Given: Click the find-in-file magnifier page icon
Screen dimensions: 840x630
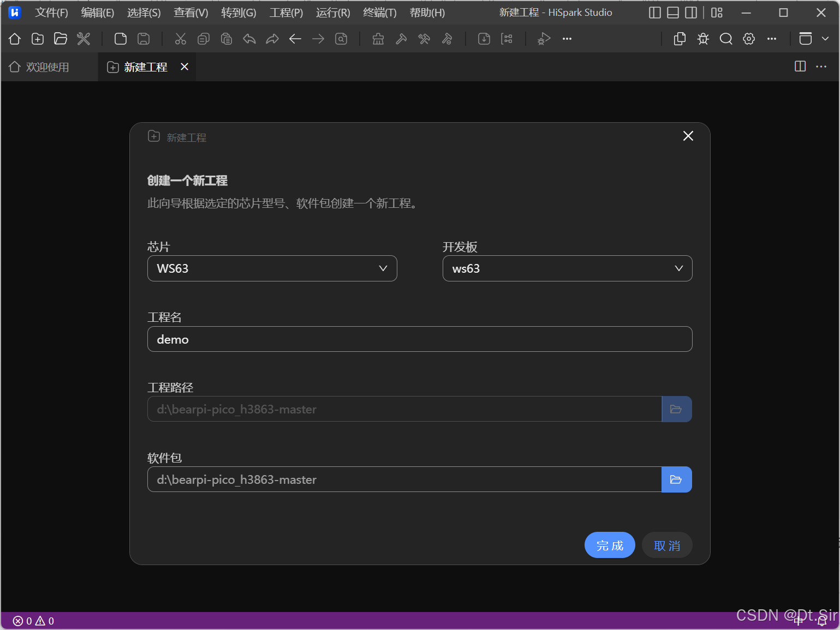Looking at the screenshot, I should click(341, 39).
